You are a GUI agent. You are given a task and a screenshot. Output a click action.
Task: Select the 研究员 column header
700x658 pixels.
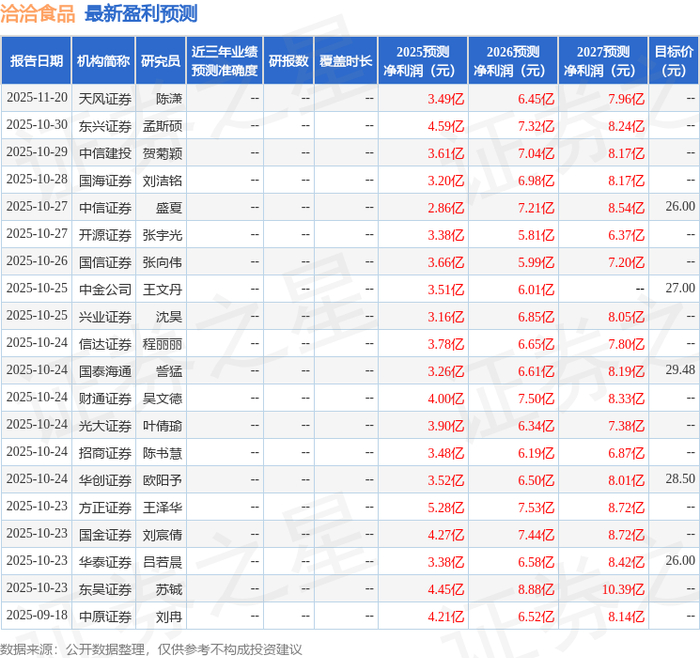[161, 61]
